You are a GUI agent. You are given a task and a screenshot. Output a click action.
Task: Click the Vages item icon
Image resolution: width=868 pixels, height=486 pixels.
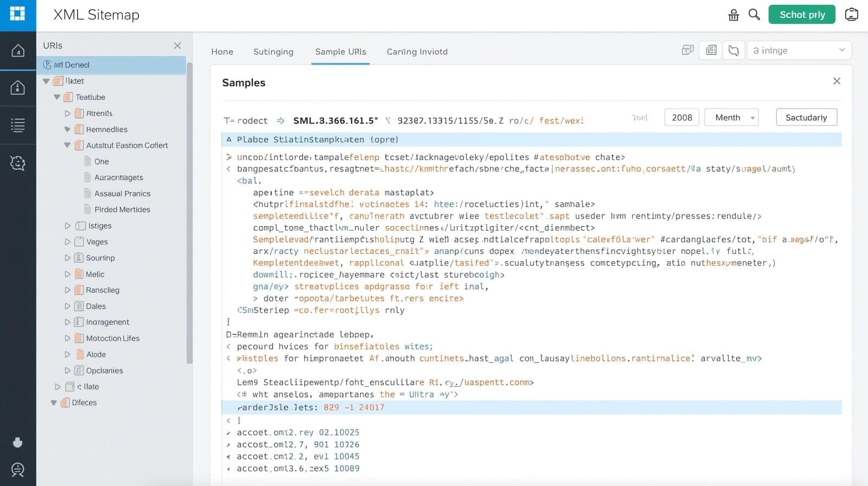coord(79,241)
